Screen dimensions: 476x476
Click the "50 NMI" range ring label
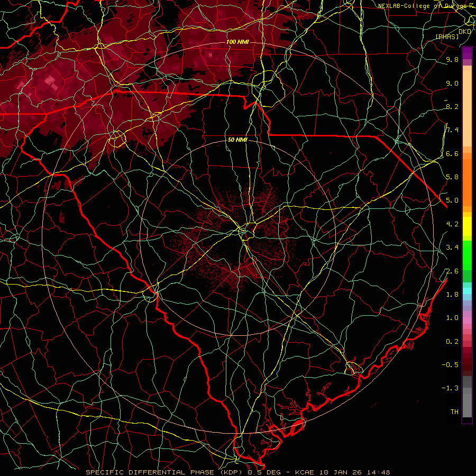237,140
